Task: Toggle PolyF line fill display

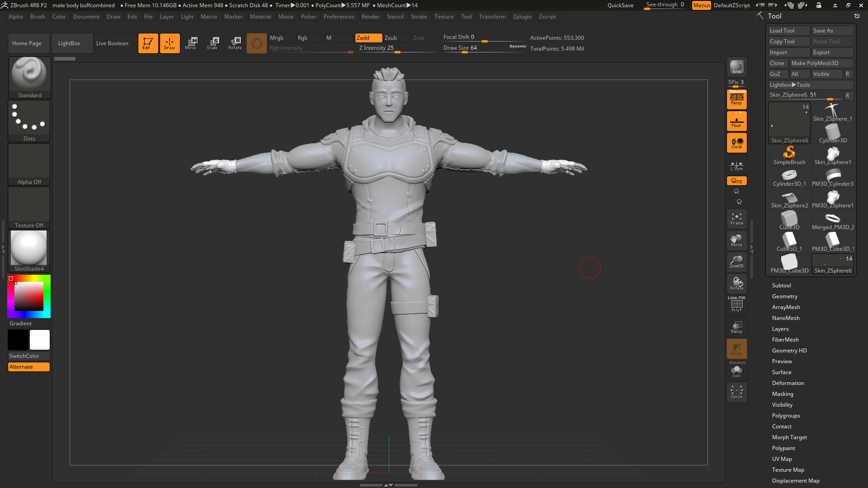Action: tap(736, 305)
